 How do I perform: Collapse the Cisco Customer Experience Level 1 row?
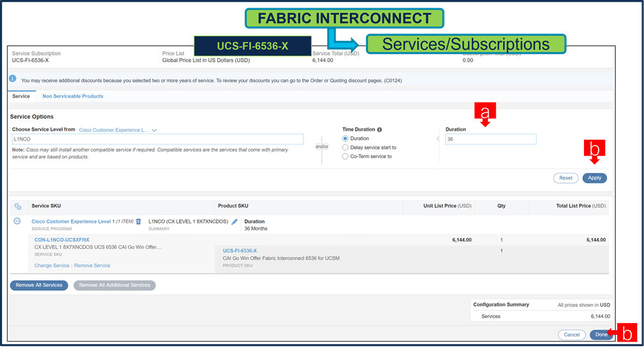tap(17, 221)
